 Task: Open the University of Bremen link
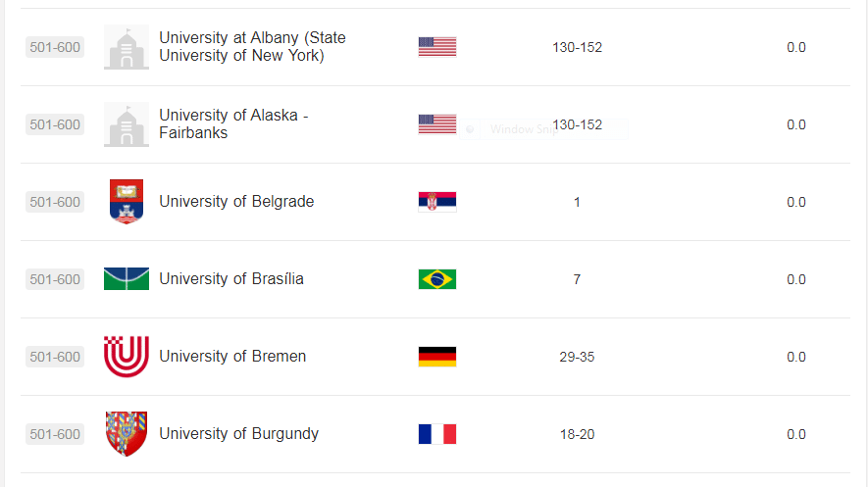tap(232, 357)
